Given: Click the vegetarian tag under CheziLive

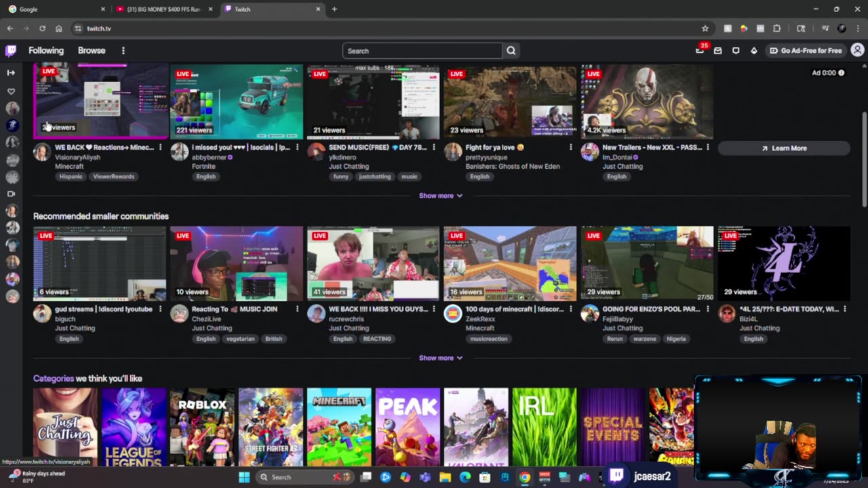Looking at the screenshot, I should pos(240,339).
